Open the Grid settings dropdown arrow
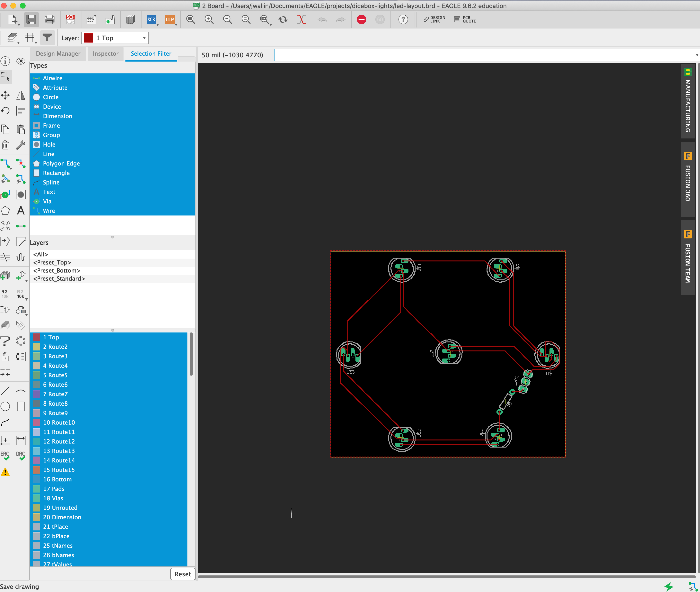 (35, 43)
